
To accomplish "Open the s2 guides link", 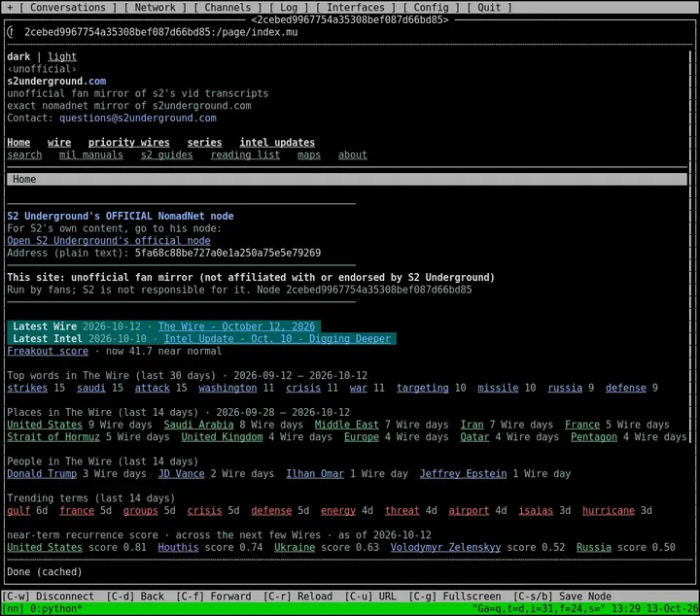I will (167, 155).
